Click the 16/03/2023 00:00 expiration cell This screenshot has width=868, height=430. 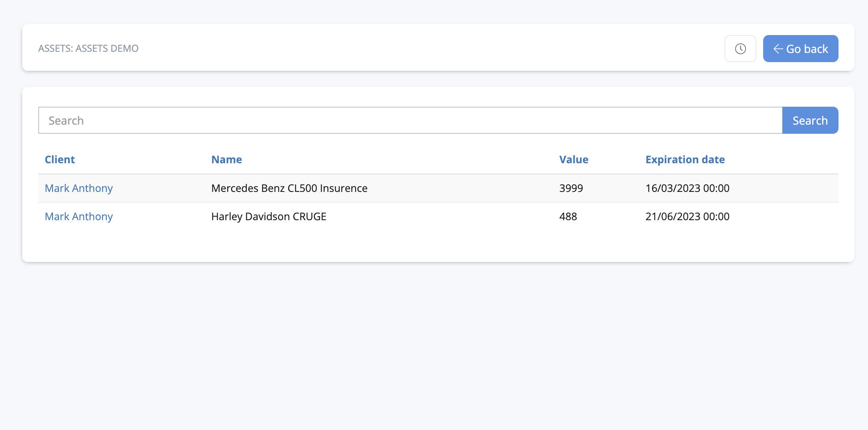tap(687, 188)
